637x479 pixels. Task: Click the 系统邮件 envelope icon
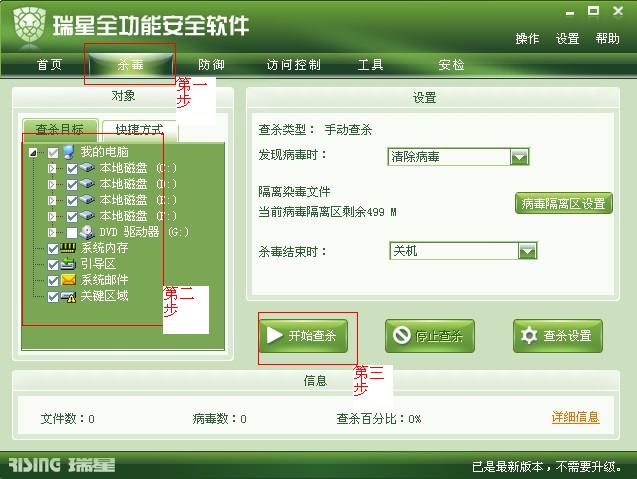pyautogui.click(x=68, y=280)
